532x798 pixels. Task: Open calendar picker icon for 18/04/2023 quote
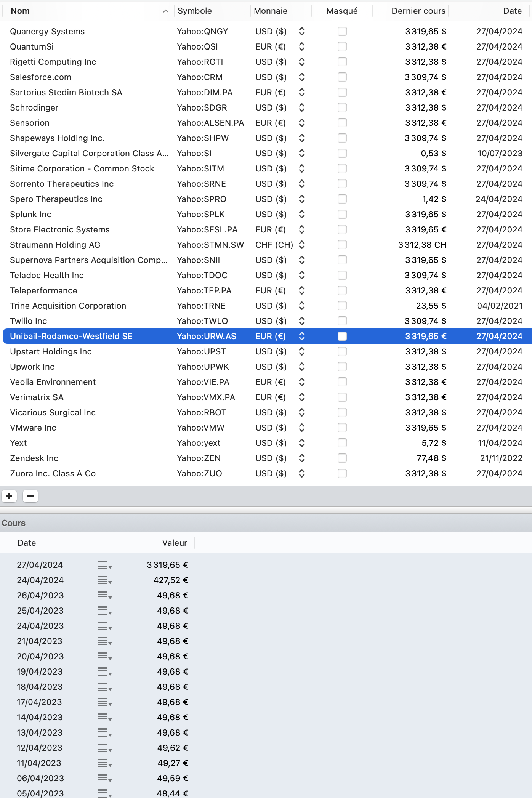(104, 687)
